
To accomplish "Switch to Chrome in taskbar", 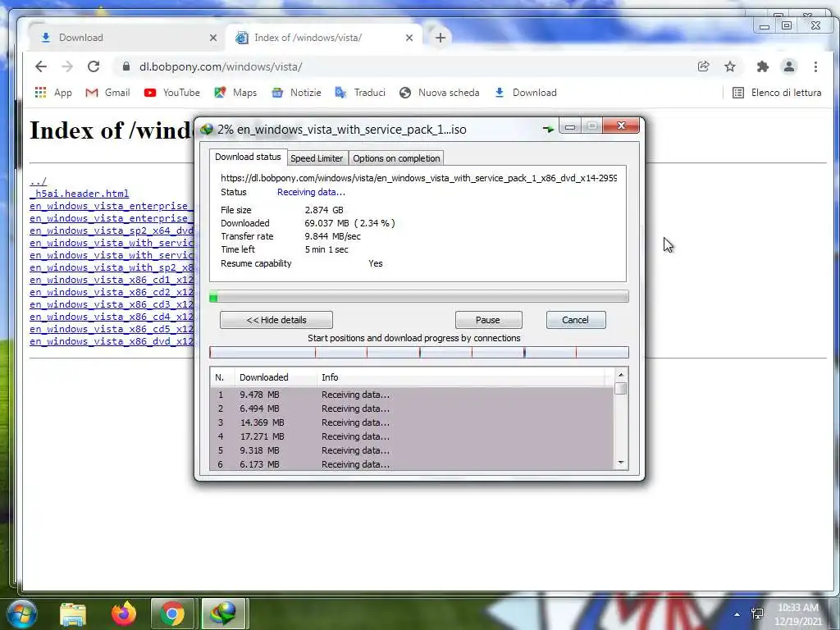I will (172, 614).
